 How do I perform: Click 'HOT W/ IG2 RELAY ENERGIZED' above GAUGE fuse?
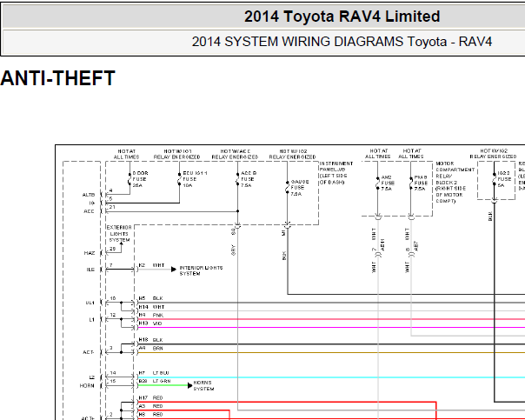pyautogui.click(x=292, y=154)
